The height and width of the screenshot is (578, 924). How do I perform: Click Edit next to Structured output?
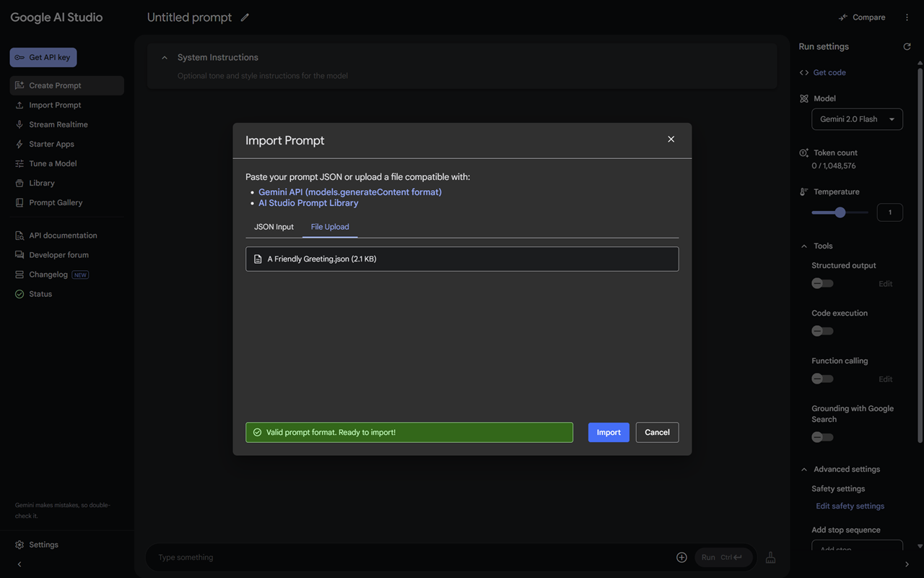pyautogui.click(x=885, y=284)
